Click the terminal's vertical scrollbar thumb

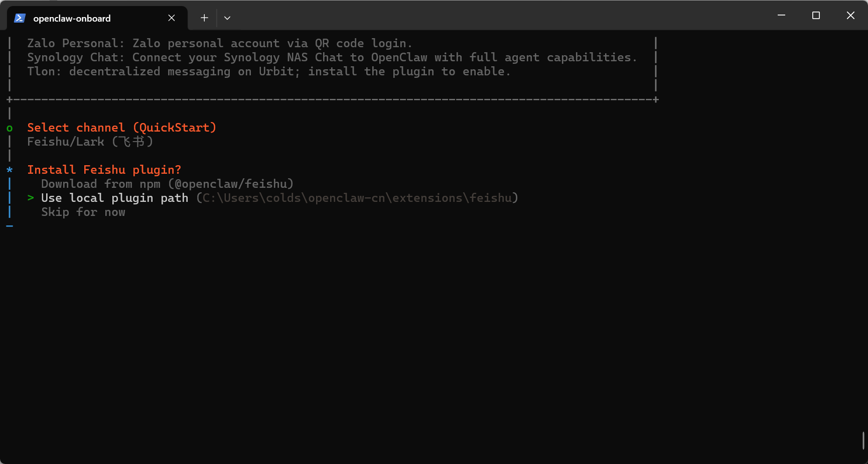click(x=863, y=440)
